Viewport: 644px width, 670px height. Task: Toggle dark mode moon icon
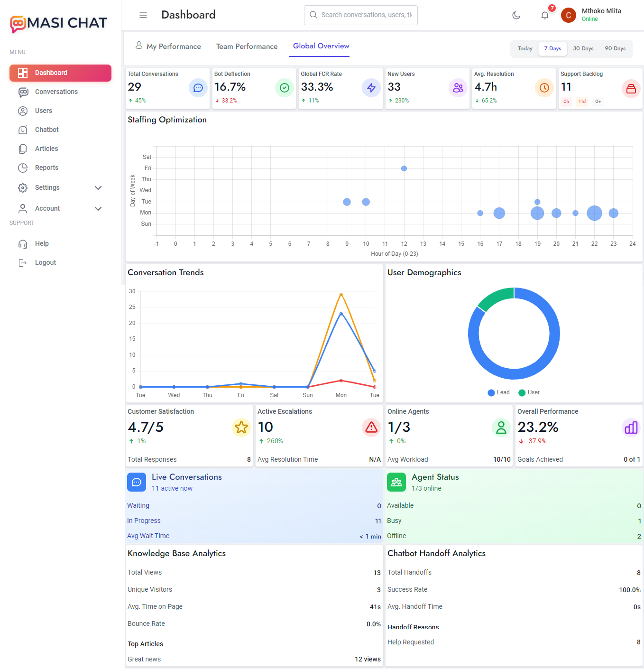pos(516,15)
